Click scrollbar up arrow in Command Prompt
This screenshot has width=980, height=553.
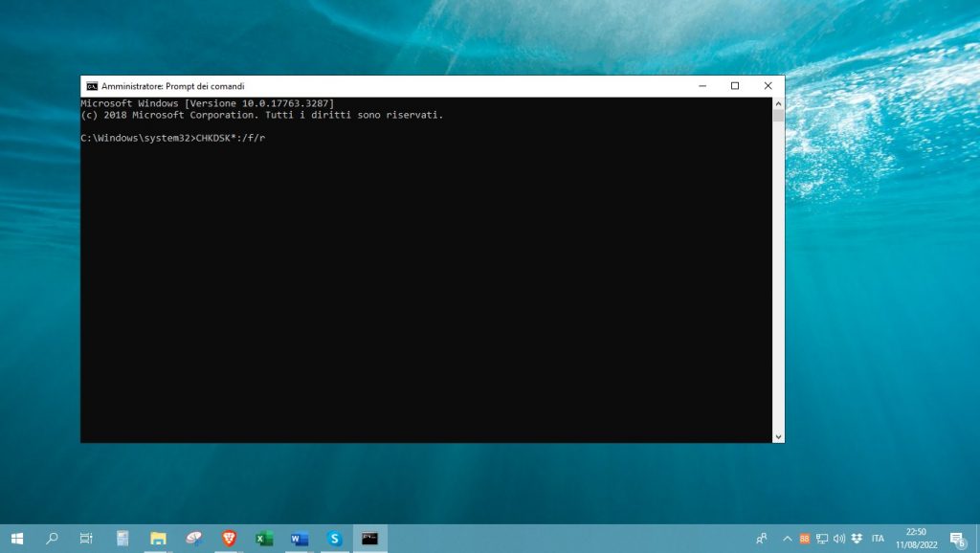tap(778, 103)
